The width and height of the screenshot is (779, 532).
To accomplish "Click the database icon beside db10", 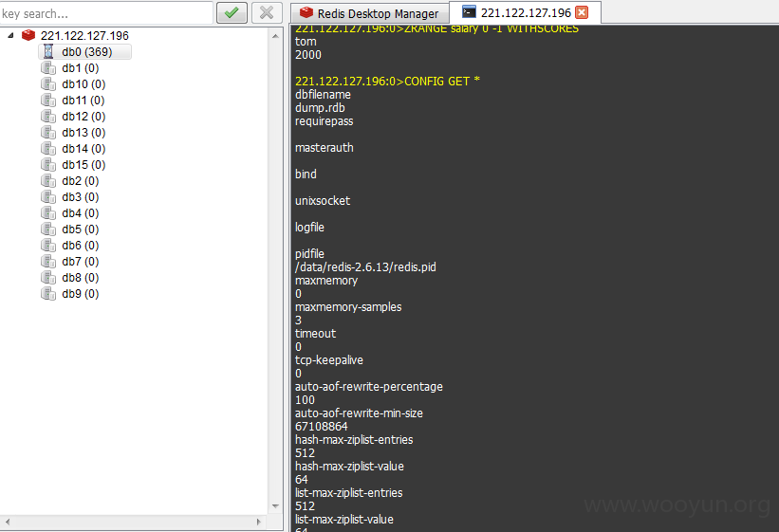I will point(48,84).
